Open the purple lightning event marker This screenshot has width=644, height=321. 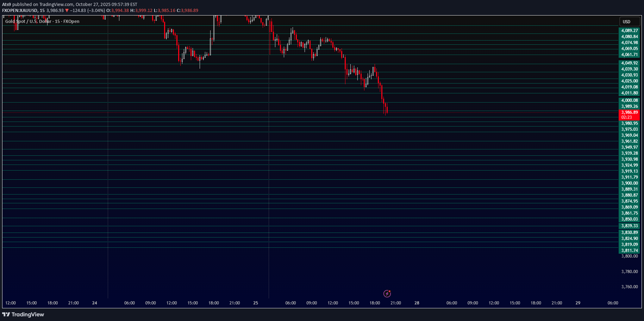pyautogui.click(x=387, y=294)
